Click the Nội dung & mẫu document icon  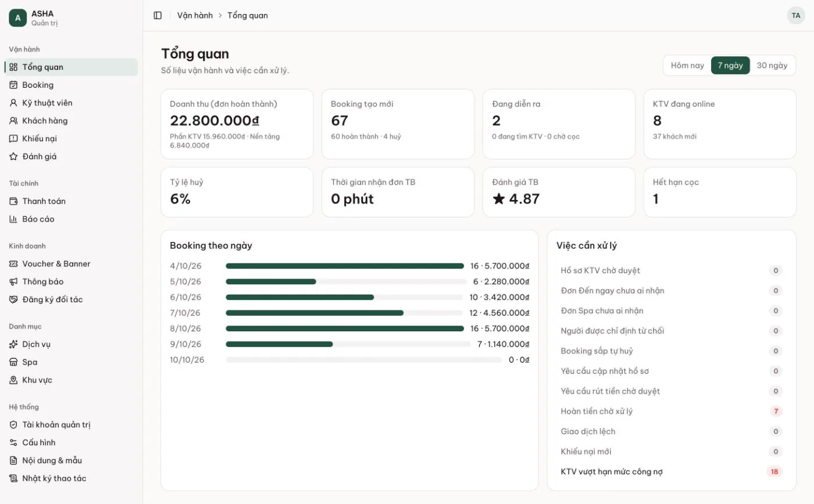click(x=13, y=460)
